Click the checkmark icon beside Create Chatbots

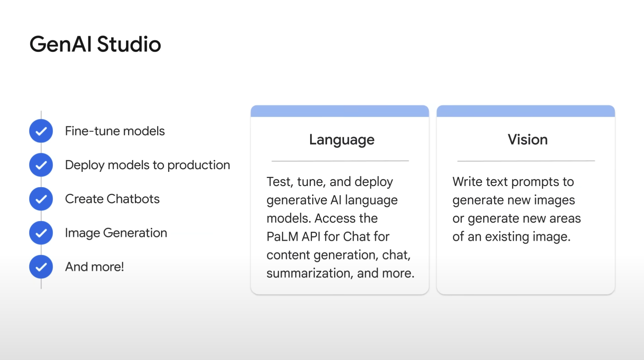41,199
